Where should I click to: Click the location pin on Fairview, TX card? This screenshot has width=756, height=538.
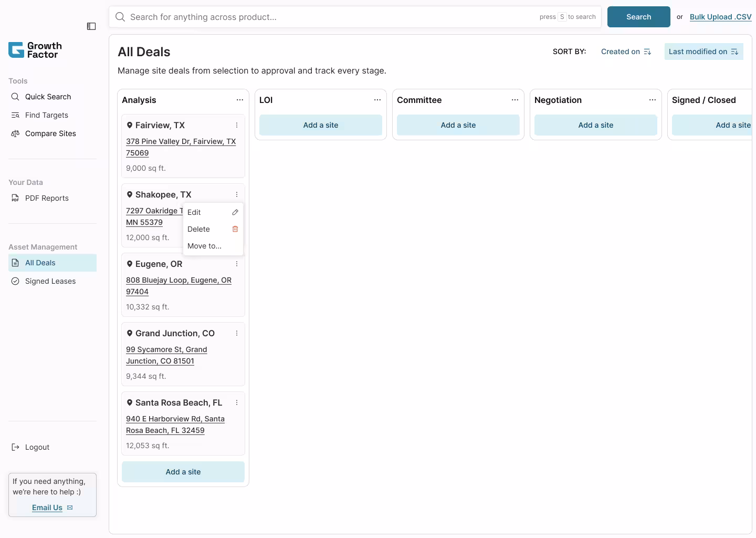click(x=130, y=125)
